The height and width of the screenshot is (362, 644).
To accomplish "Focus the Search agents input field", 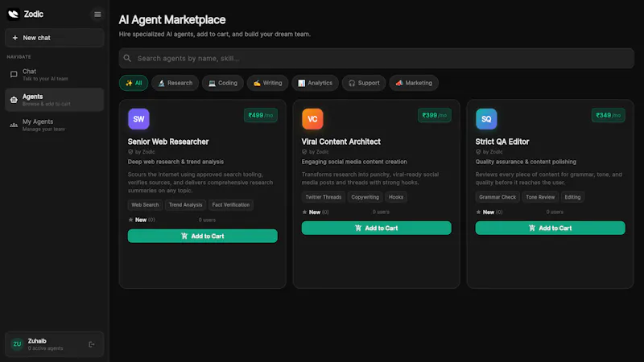I will pos(376,58).
